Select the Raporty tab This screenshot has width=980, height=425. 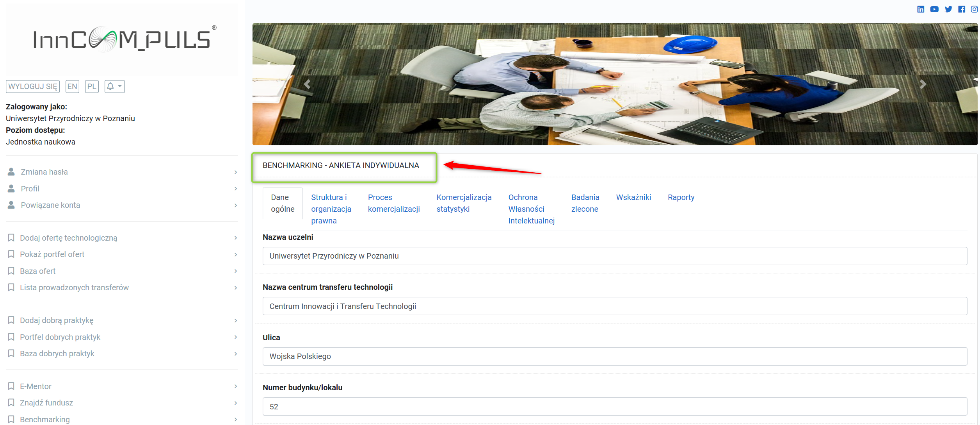pos(681,197)
